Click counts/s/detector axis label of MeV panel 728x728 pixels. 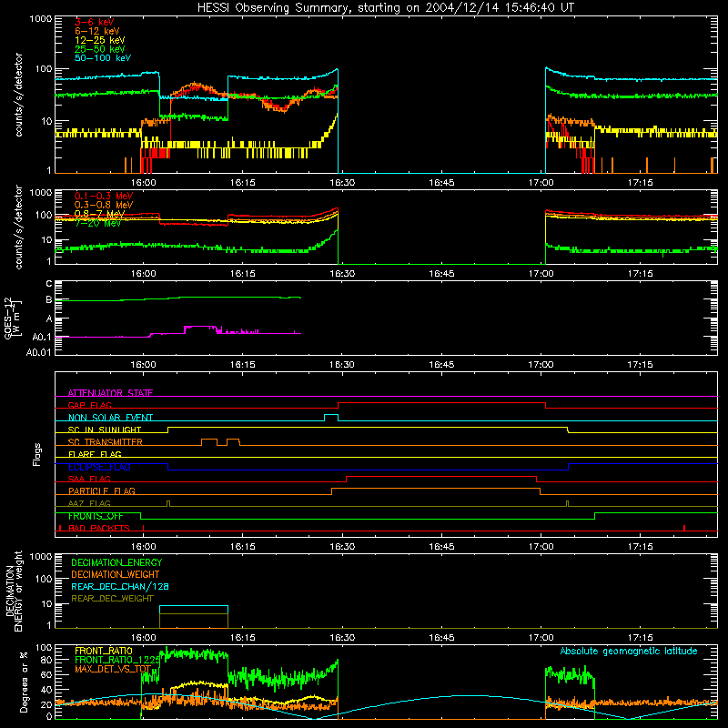click(18, 227)
